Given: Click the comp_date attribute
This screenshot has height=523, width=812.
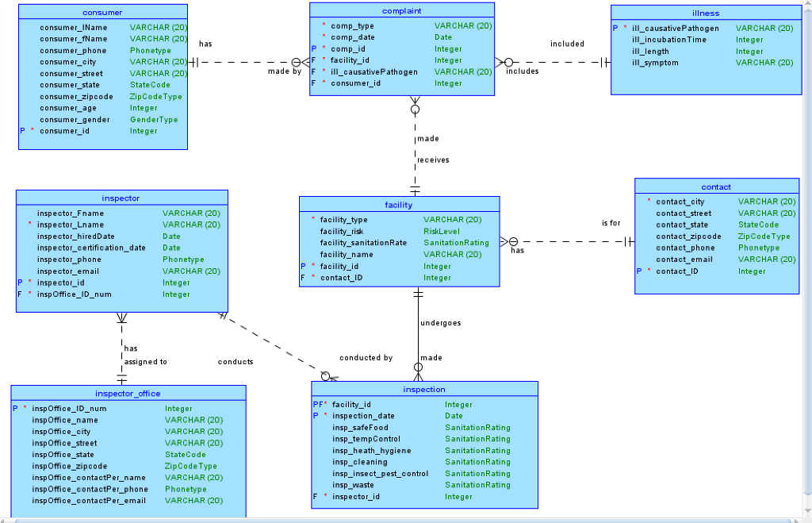Looking at the screenshot, I should pyautogui.click(x=353, y=37).
